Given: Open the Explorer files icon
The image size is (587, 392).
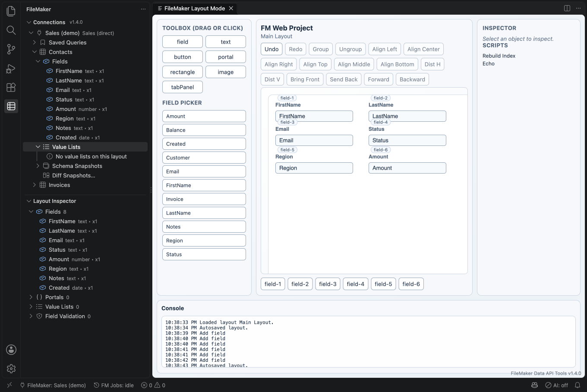Looking at the screenshot, I should [11, 11].
